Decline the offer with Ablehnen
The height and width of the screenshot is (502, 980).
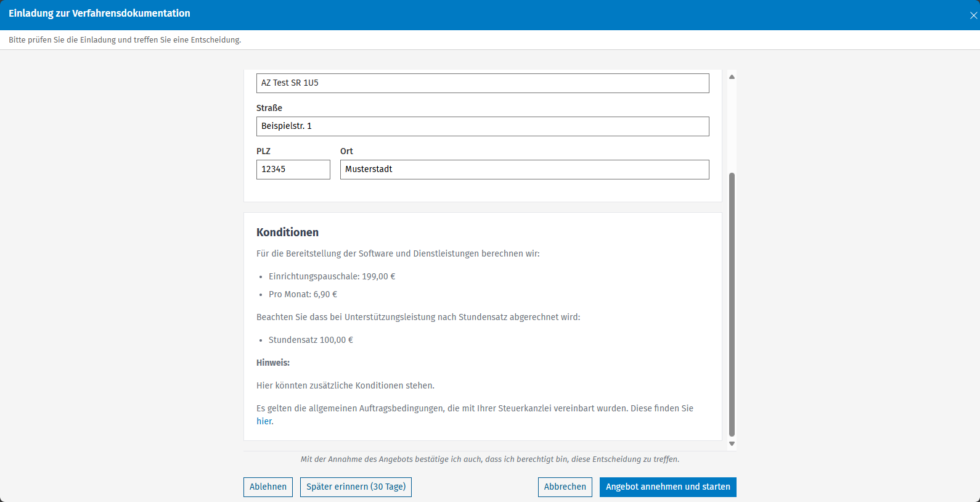point(268,487)
